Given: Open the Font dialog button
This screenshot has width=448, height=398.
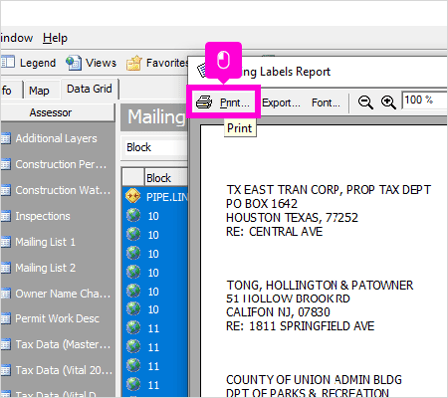Looking at the screenshot, I should (326, 103).
